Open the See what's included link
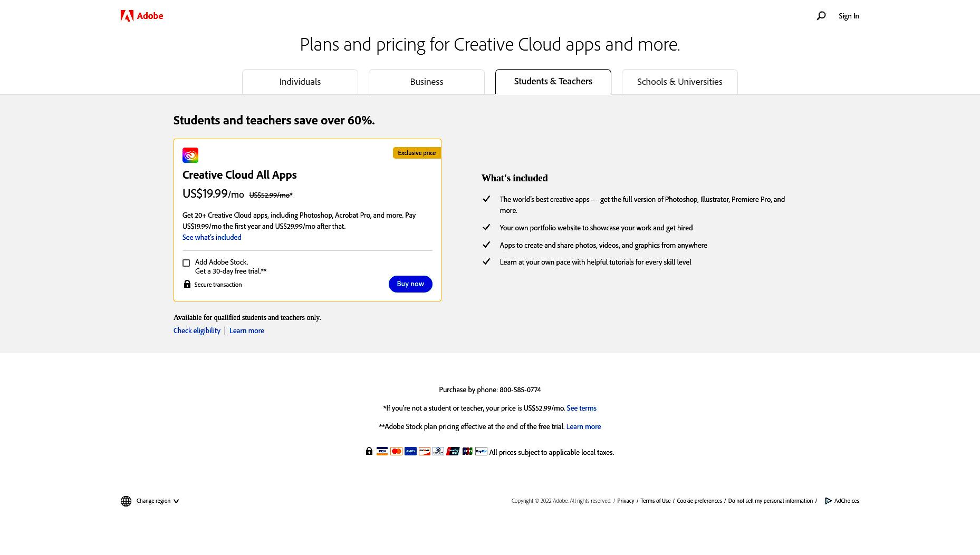 click(212, 237)
